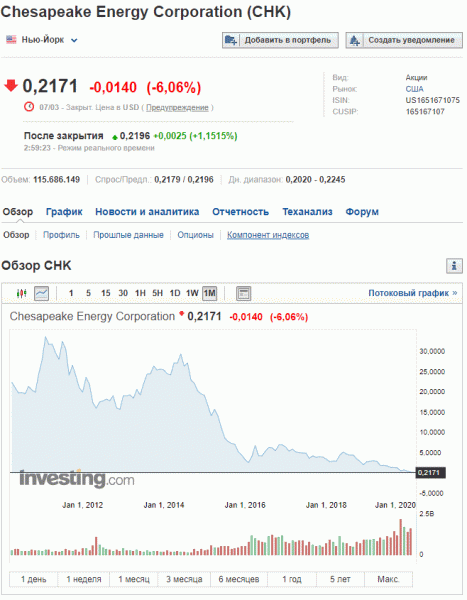Viewport: 467px width, 600px height.
Task: Open the Новости и аналитика tab
Action: point(147,212)
